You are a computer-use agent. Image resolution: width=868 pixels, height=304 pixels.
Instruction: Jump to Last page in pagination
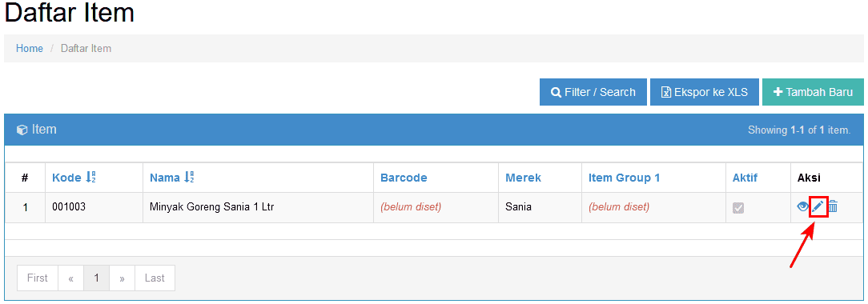coord(155,278)
